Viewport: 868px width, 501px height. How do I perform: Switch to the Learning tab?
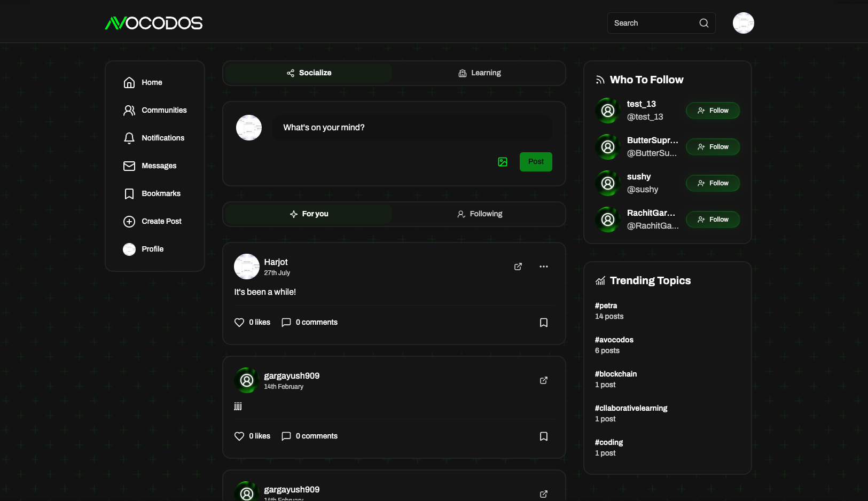tap(479, 73)
